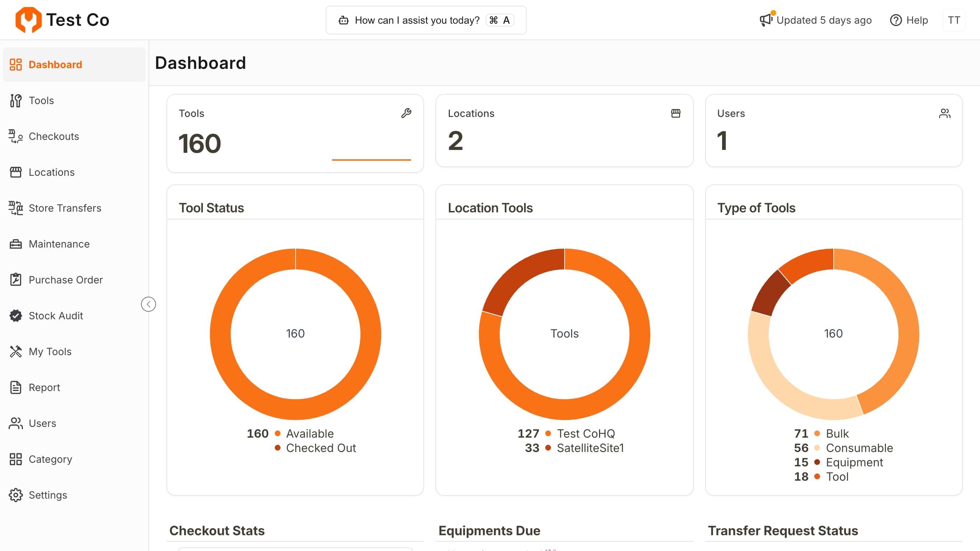Toggle the SatelliteSite1 legend entry
This screenshot has height=551, width=980.
pos(590,448)
